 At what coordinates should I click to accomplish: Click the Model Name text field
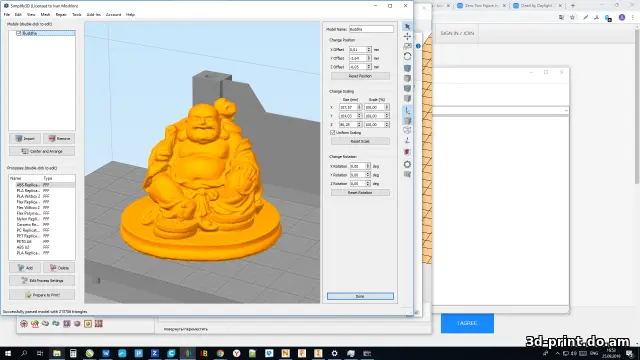pos(371,29)
